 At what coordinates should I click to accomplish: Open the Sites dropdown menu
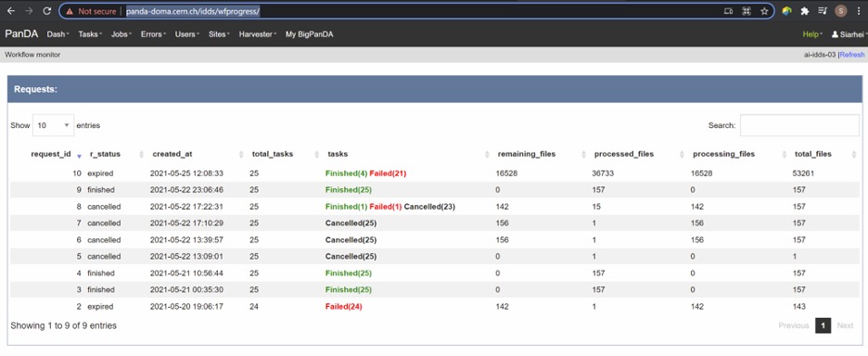click(x=220, y=34)
